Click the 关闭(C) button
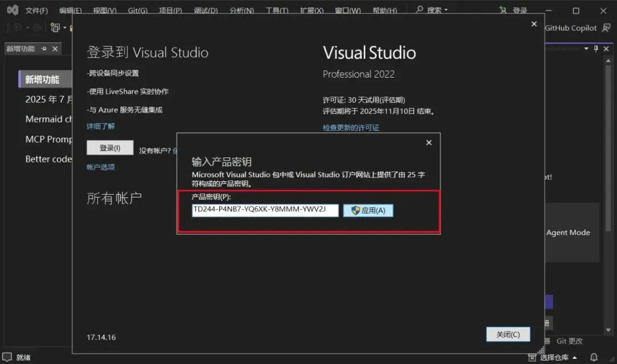The height and width of the screenshot is (364, 617). click(x=508, y=334)
